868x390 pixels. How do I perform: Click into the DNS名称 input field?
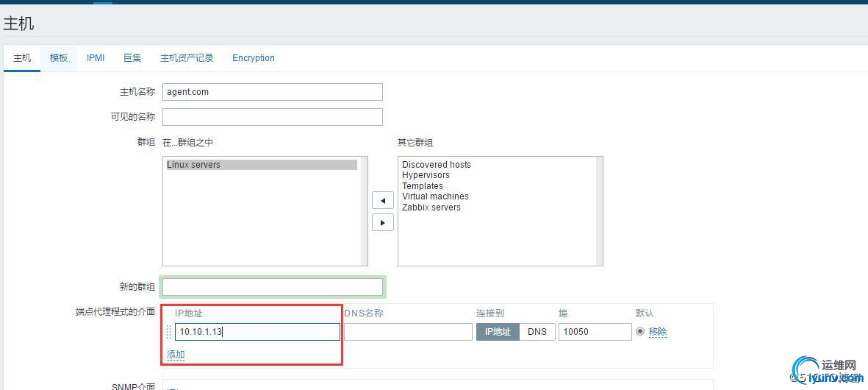[408, 332]
